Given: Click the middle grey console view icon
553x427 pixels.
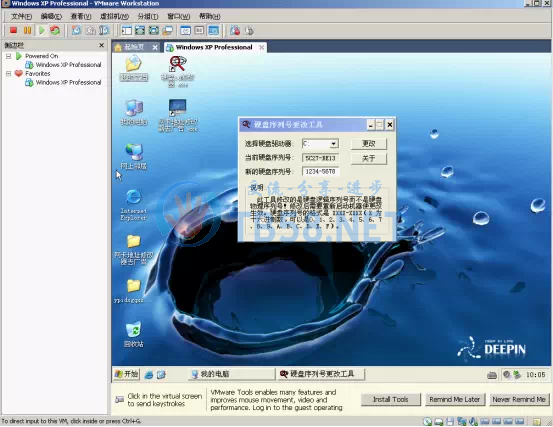Looking at the screenshot, I should [199, 31].
